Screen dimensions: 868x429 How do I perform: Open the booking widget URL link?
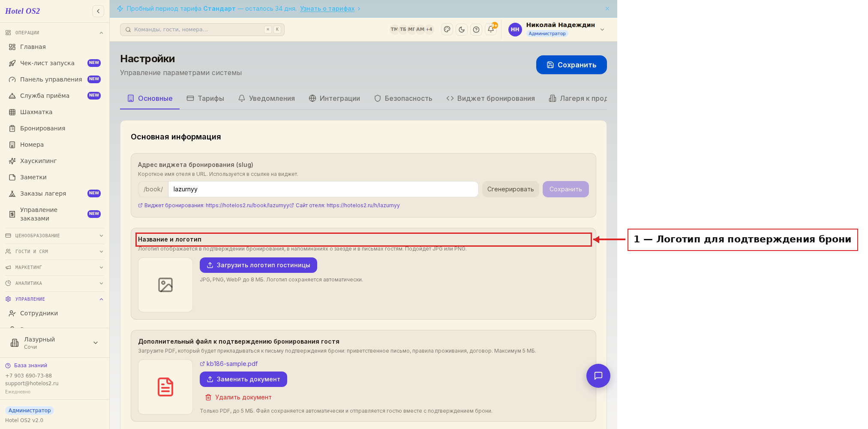click(x=213, y=205)
